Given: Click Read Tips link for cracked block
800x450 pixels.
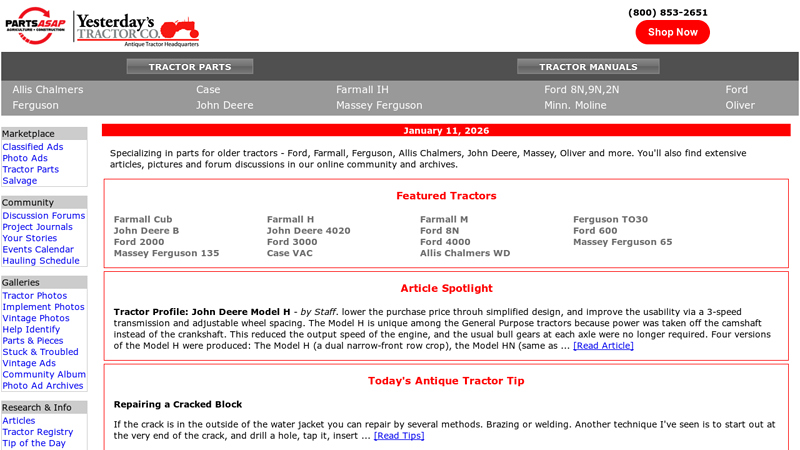Looking at the screenshot, I should 399,436.
